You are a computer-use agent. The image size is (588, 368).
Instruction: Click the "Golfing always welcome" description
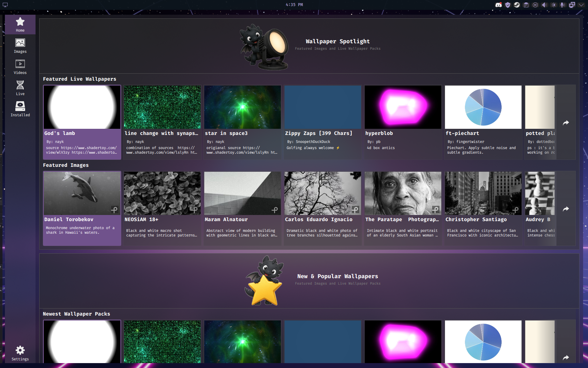pos(313,148)
